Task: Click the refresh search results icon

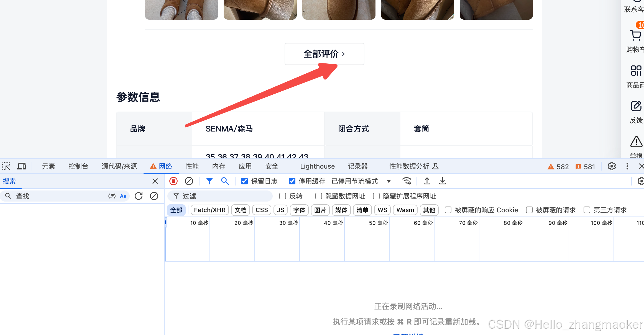Action: pos(139,196)
